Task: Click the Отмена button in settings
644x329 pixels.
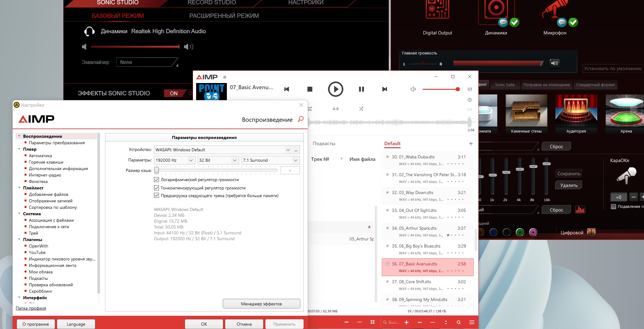Action: click(x=244, y=324)
